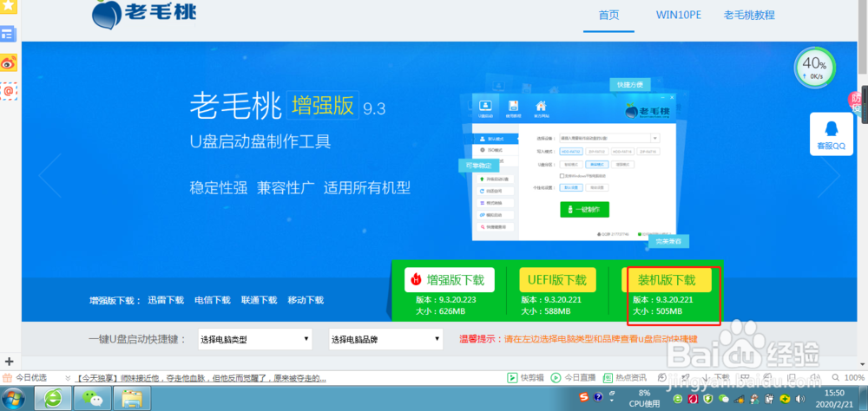Open File Explorer from the taskbar
868x411 pixels.
pos(132,398)
